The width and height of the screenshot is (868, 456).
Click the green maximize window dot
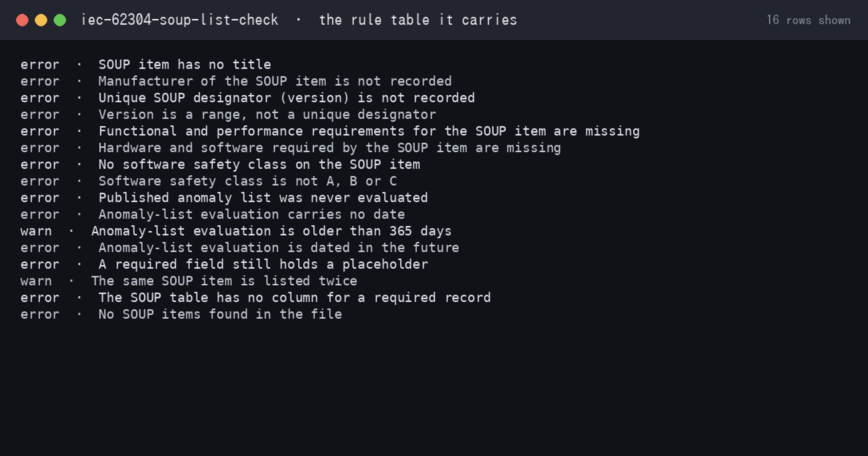click(x=60, y=20)
